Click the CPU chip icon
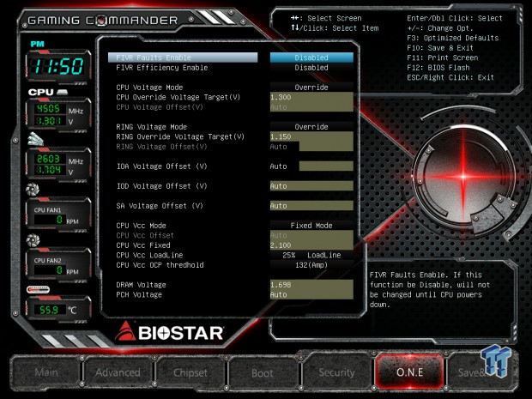 63,92
